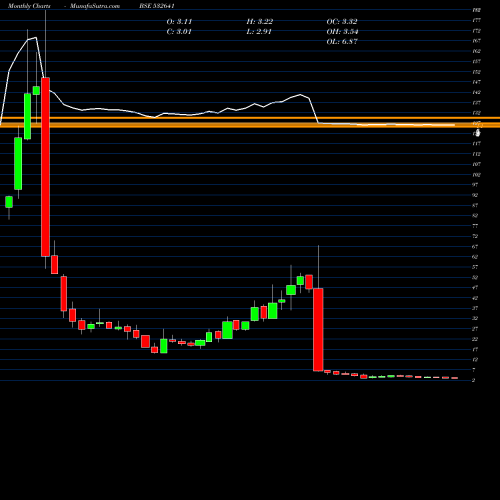Click the white moving average line peak
Screen dimensions: 500x500
[36, 38]
